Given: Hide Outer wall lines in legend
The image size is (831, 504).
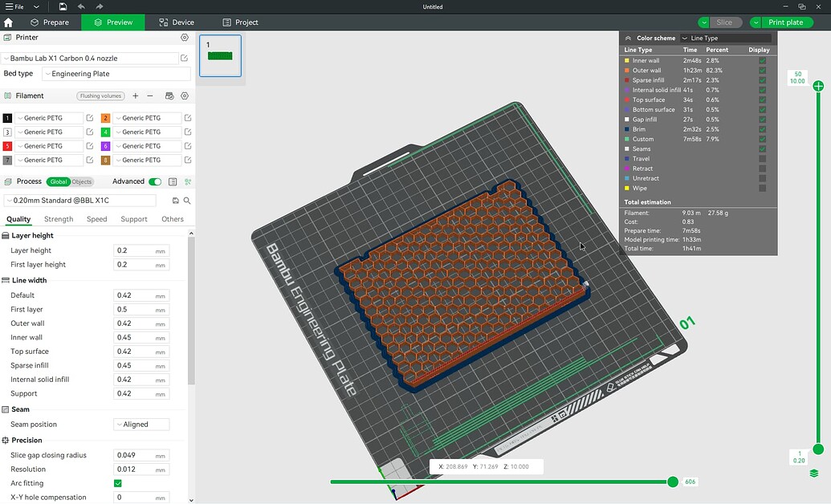Looking at the screenshot, I should (x=762, y=70).
